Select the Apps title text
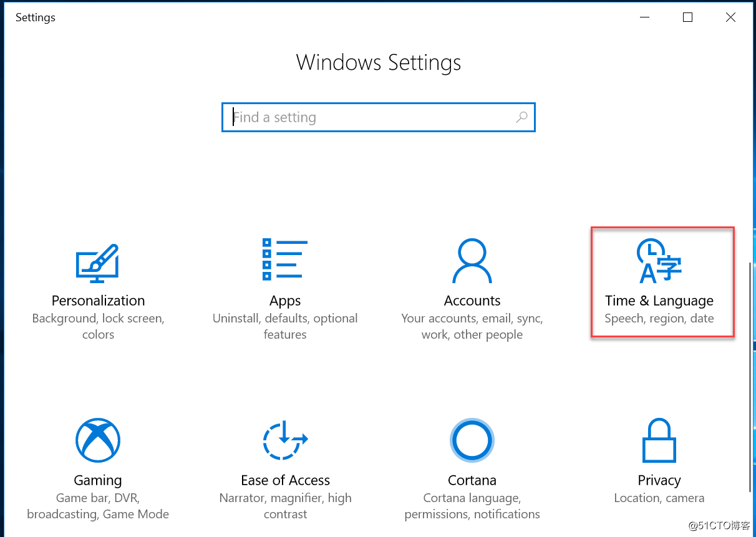 pos(285,301)
